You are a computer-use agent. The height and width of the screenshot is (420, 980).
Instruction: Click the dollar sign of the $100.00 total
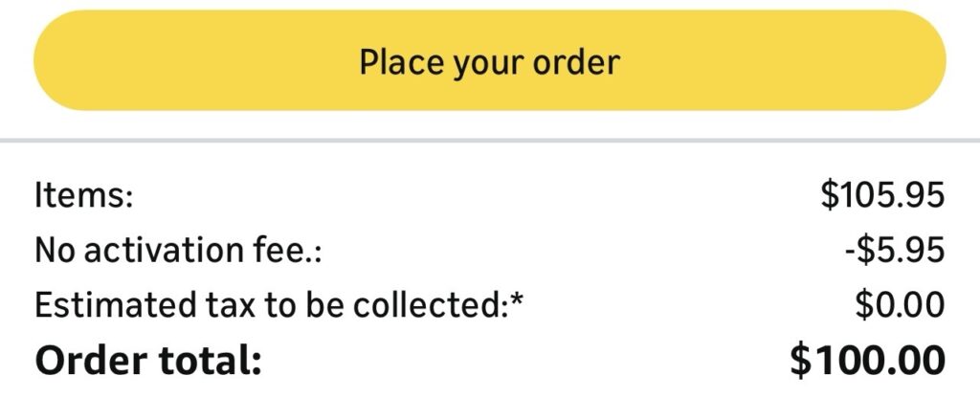click(800, 362)
